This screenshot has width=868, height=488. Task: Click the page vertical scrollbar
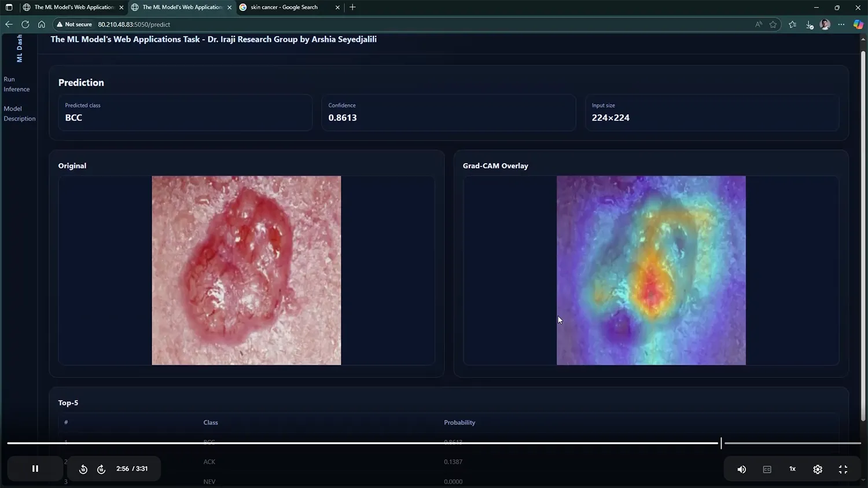click(x=863, y=236)
